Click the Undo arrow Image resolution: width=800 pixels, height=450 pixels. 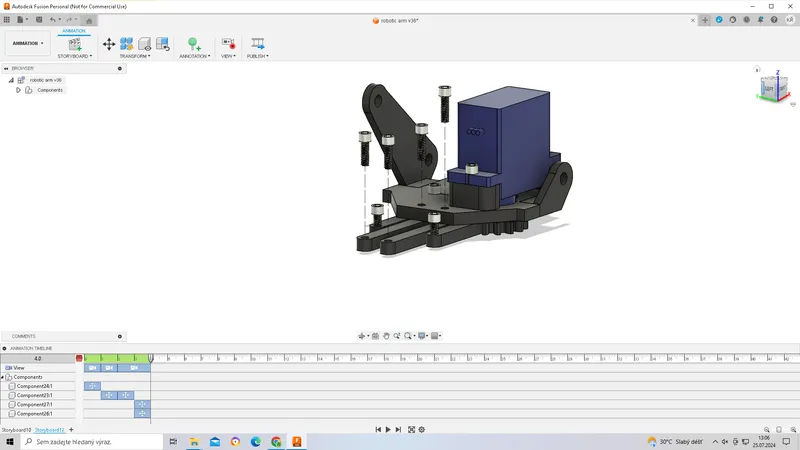pyautogui.click(x=53, y=20)
